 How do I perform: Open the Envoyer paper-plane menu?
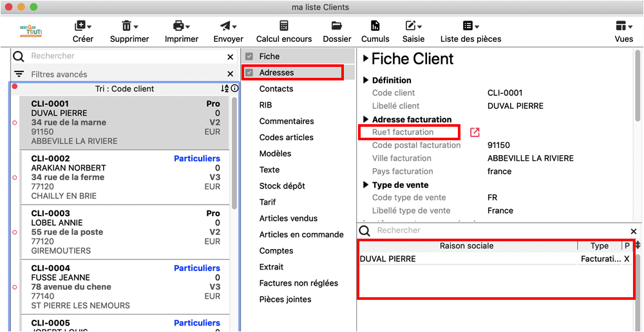pyautogui.click(x=229, y=32)
